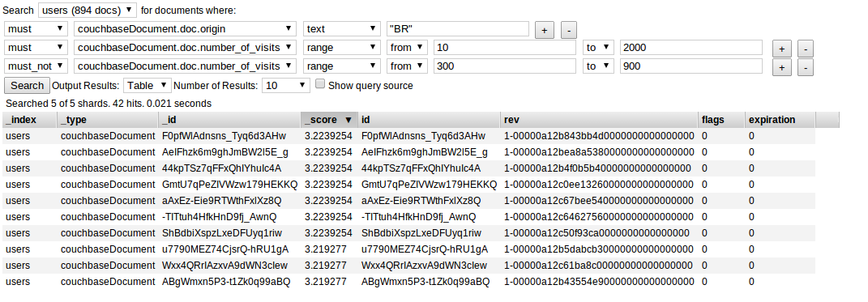The height and width of the screenshot is (302, 868).
Task: Sort by the _index column header
Action: [29, 120]
